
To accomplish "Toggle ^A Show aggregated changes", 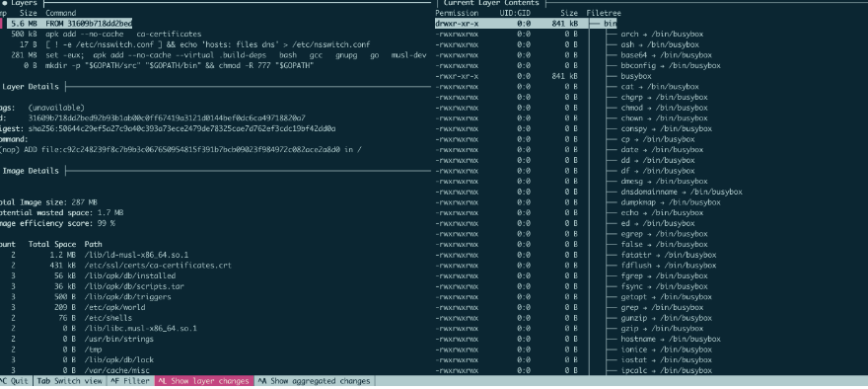I will point(314,381).
